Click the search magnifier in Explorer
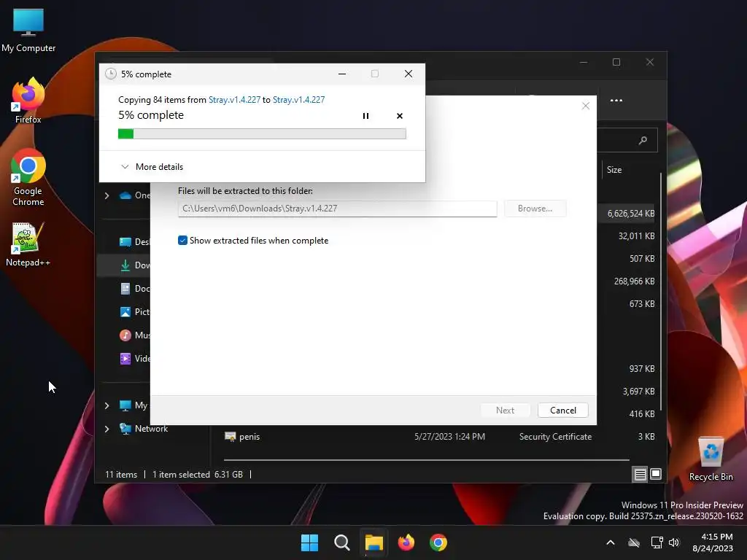This screenshot has height=560, width=747. click(x=643, y=140)
